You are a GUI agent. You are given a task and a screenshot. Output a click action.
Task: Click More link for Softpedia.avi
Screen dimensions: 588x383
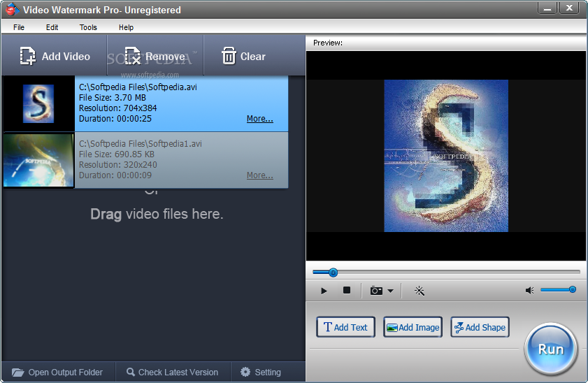tap(260, 119)
